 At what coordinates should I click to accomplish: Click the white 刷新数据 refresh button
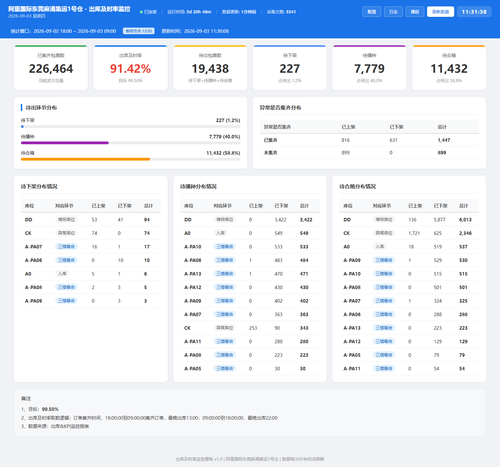click(440, 12)
